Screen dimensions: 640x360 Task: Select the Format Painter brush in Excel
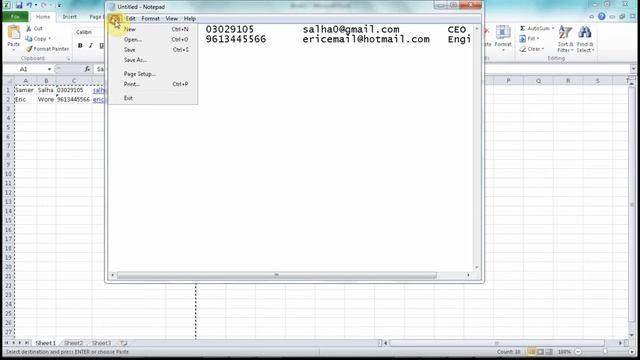pyautogui.click(x=29, y=49)
